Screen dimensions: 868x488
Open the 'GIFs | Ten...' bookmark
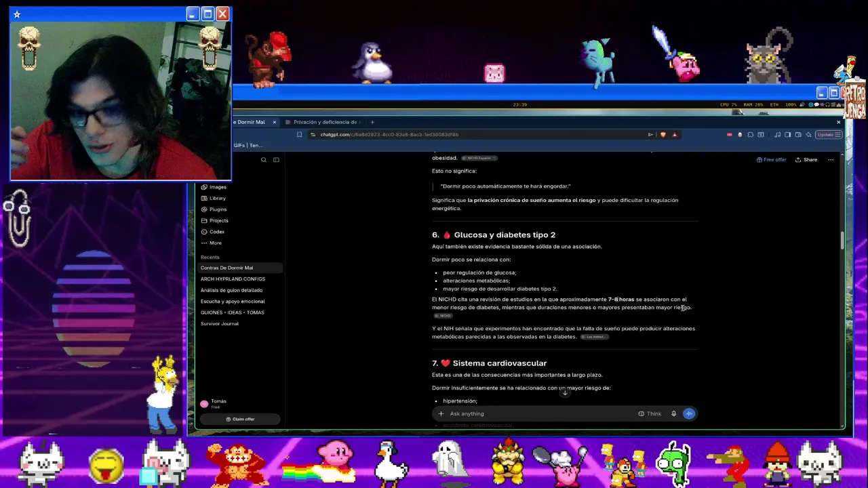tap(248, 145)
